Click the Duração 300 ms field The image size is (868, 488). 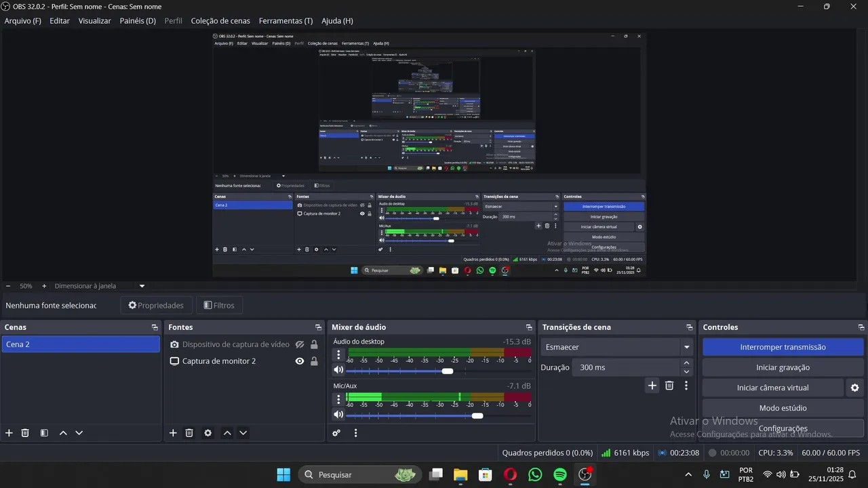coord(625,367)
